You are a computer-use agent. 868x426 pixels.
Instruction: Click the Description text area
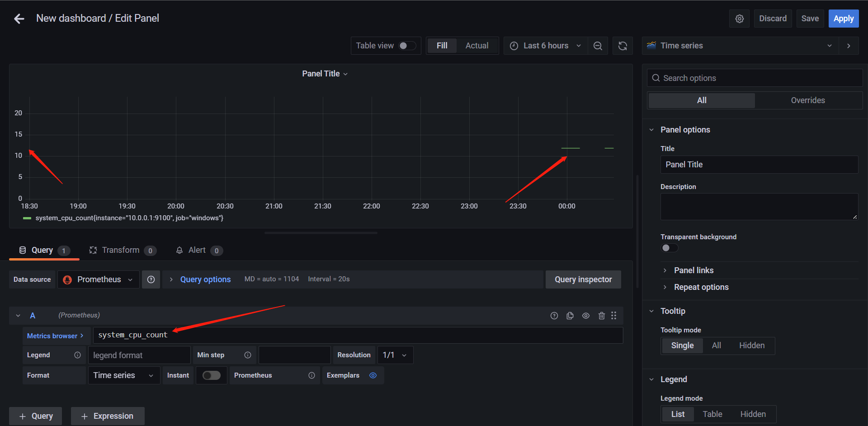[x=759, y=207]
